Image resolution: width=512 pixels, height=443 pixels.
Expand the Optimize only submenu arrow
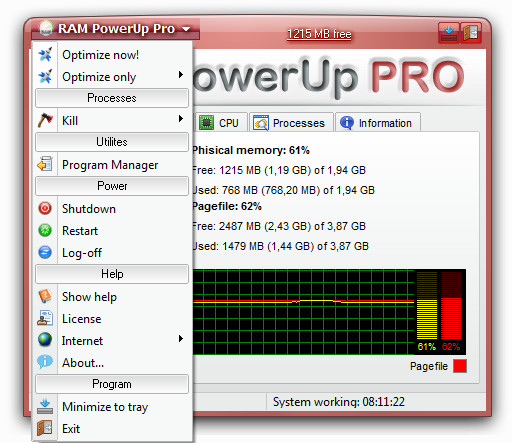click(181, 75)
